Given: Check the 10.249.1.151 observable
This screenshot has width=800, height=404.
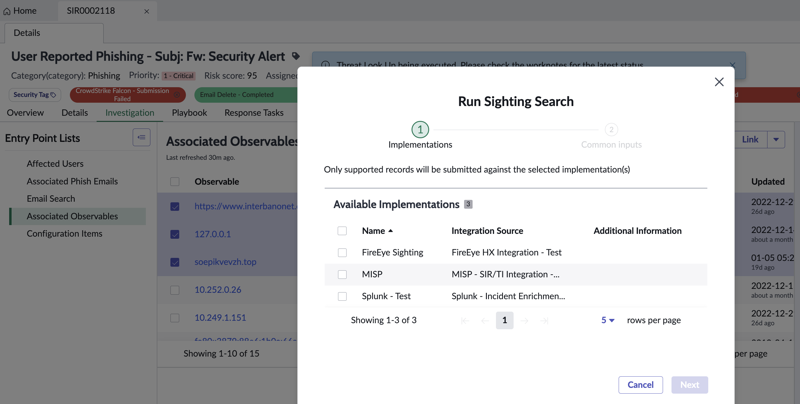Looking at the screenshot, I should coord(174,318).
